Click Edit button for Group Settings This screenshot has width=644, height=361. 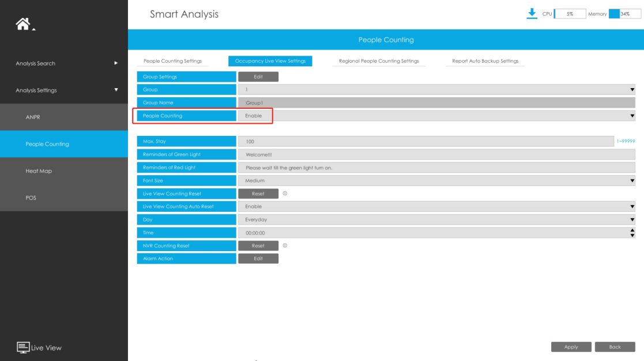coord(258,77)
